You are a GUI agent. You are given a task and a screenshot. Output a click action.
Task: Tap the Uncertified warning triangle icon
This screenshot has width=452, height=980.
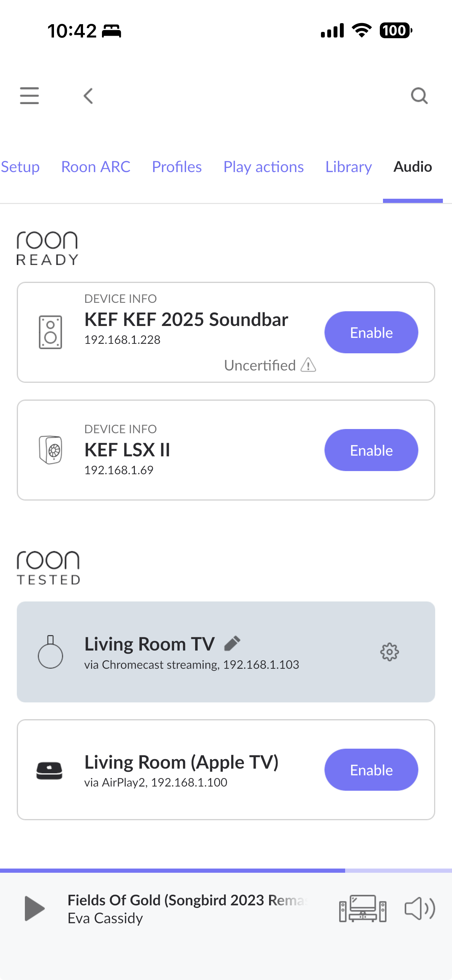308,365
